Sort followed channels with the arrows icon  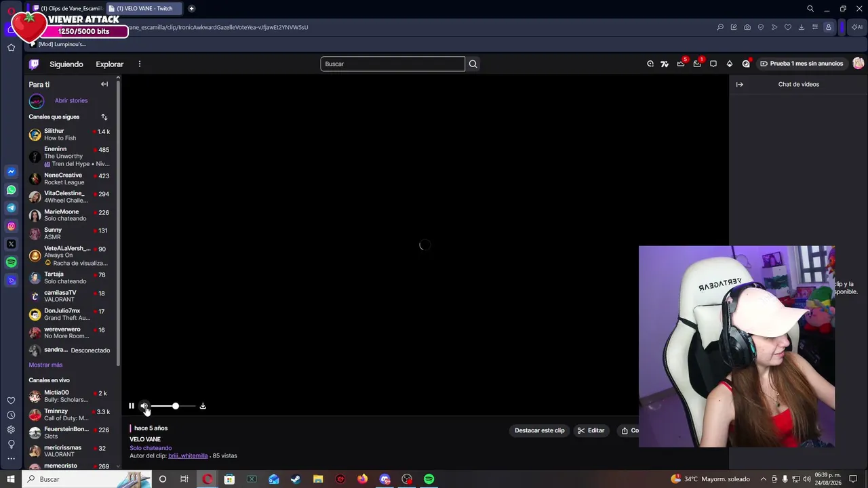click(x=104, y=117)
